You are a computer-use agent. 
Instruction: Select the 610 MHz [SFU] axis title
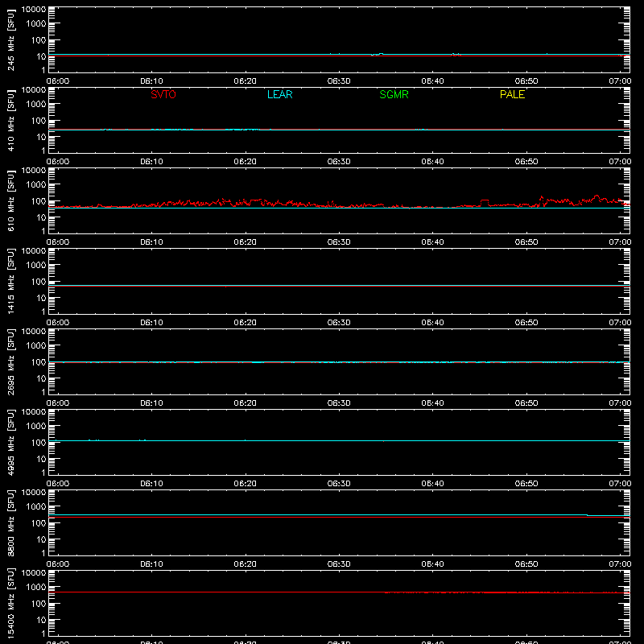[10, 200]
